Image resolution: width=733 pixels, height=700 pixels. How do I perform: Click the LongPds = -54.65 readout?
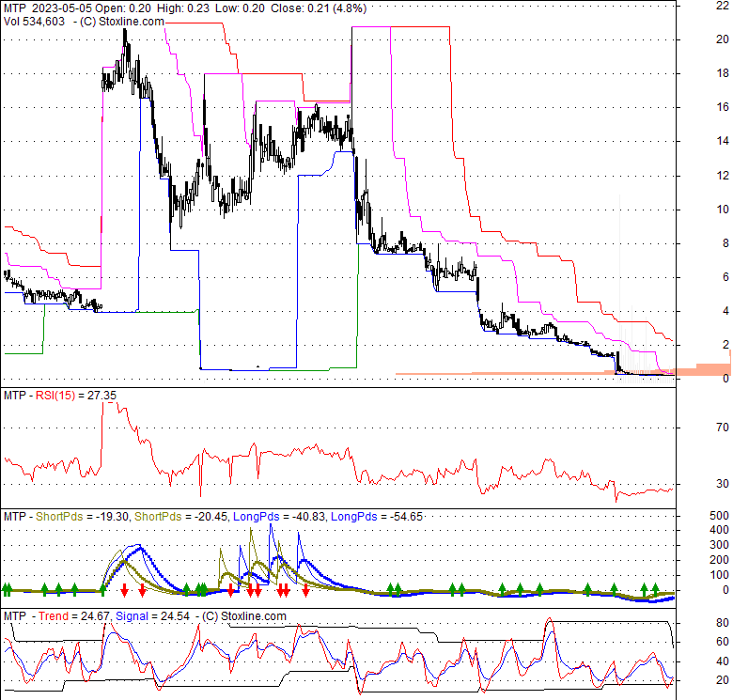[376, 517]
